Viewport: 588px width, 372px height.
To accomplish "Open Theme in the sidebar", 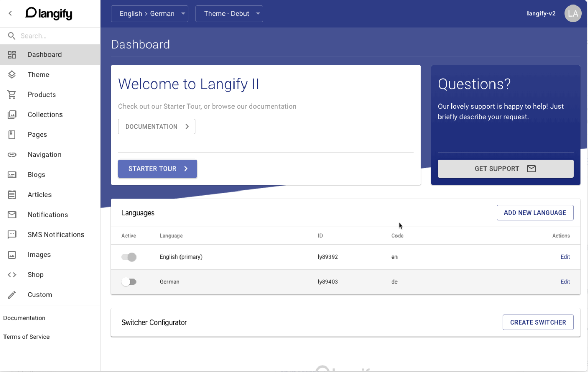I will 50,75.
